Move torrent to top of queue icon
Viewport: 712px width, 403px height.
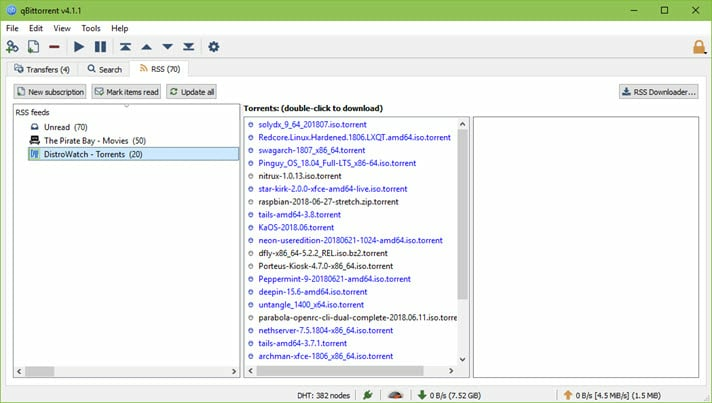(125, 47)
